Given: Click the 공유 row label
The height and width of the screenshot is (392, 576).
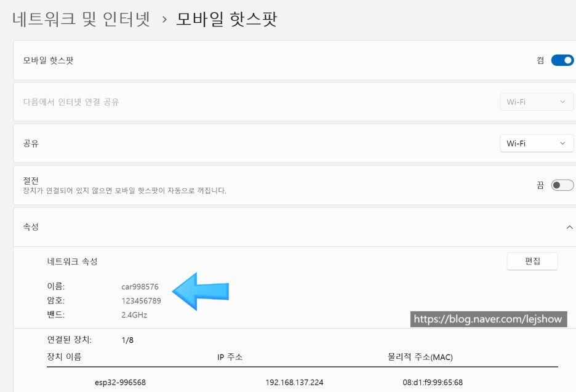Looking at the screenshot, I should pyautogui.click(x=31, y=143).
